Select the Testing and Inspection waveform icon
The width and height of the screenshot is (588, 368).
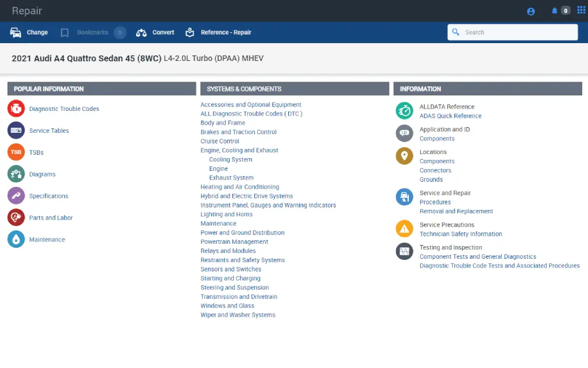click(x=404, y=251)
